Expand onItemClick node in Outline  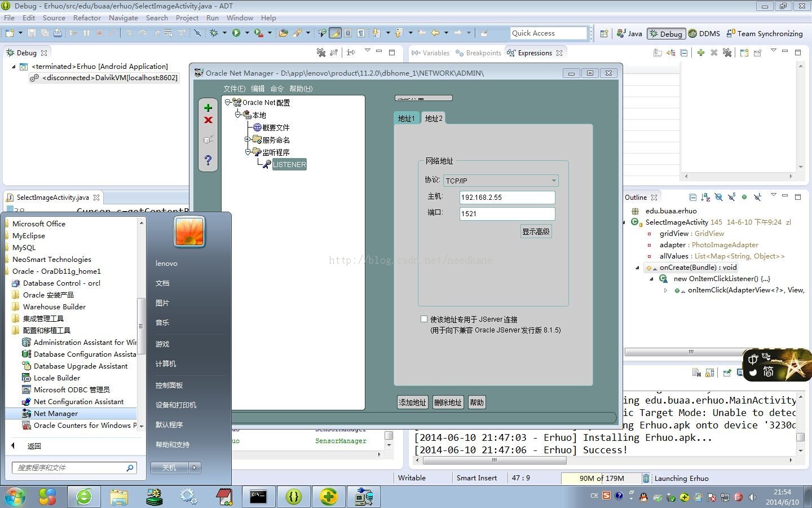665,290
